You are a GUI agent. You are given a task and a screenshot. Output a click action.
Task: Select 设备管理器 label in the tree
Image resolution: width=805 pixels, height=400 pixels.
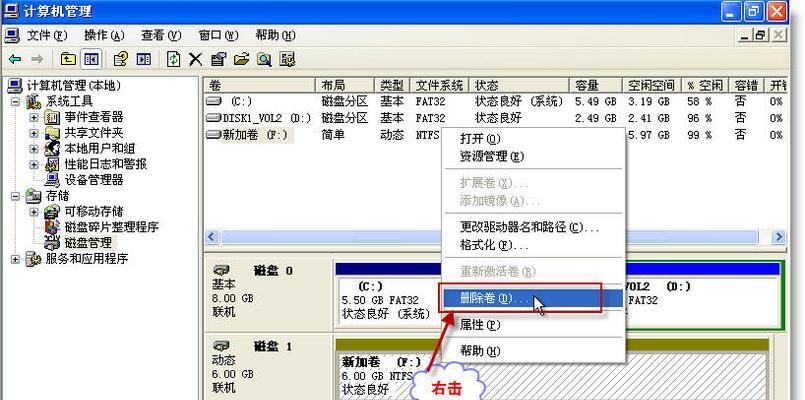point(93,180)
